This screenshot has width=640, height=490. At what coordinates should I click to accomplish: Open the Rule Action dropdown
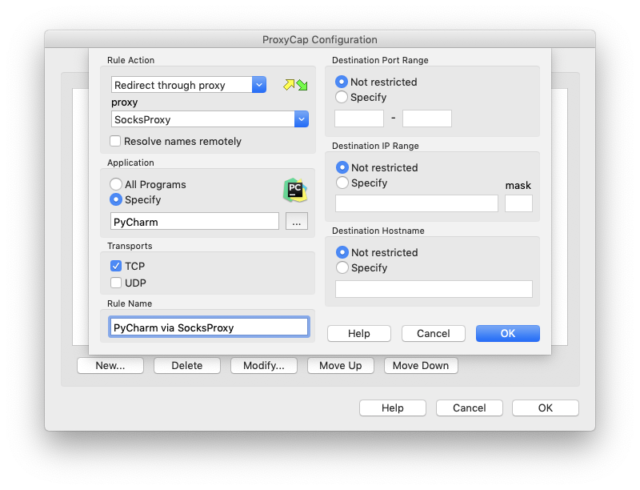[189, 85]
